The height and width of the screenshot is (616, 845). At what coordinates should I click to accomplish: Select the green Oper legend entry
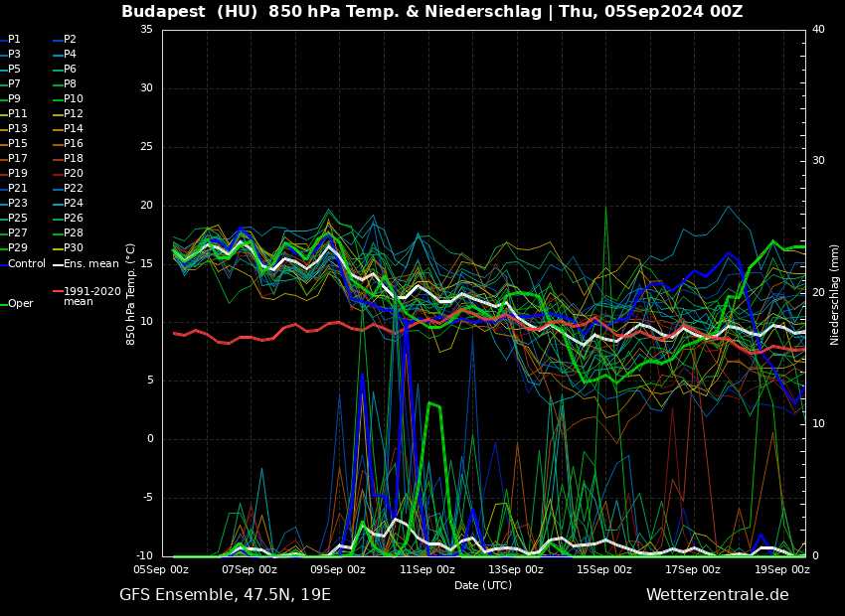point(20,304)
